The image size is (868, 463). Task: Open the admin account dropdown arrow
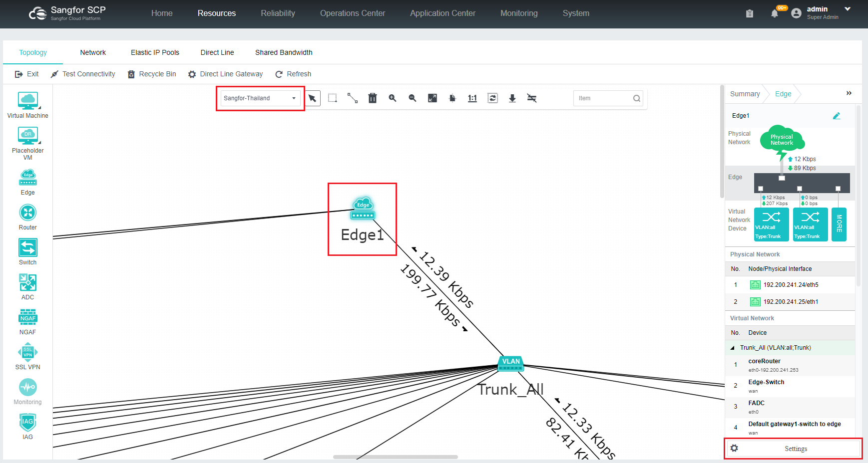click(848, 9)
